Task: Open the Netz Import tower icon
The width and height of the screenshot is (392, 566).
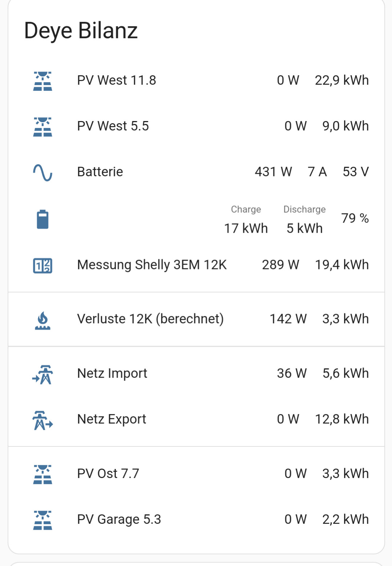Action: pos(43,374)
